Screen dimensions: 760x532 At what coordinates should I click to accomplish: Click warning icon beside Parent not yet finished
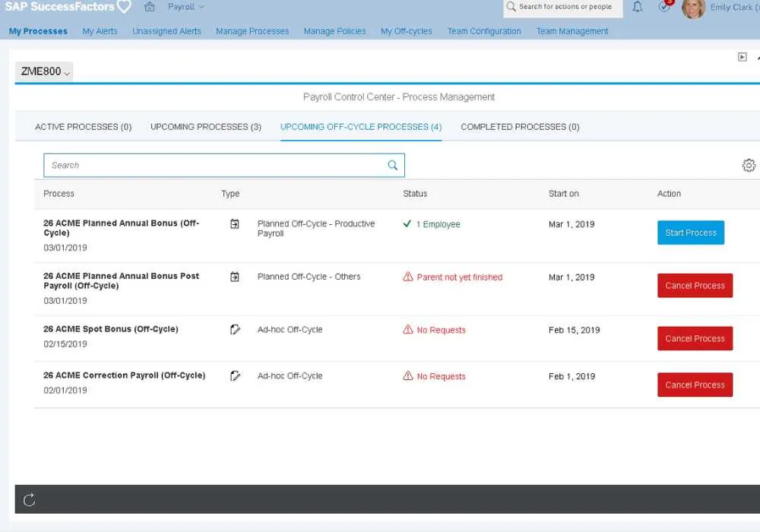pos(408,277)
